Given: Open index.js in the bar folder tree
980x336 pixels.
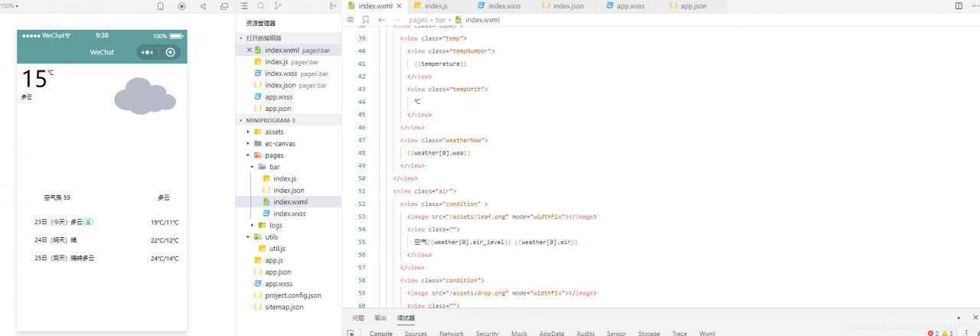Looking at the screenshot, I should [x=289, y=178].
